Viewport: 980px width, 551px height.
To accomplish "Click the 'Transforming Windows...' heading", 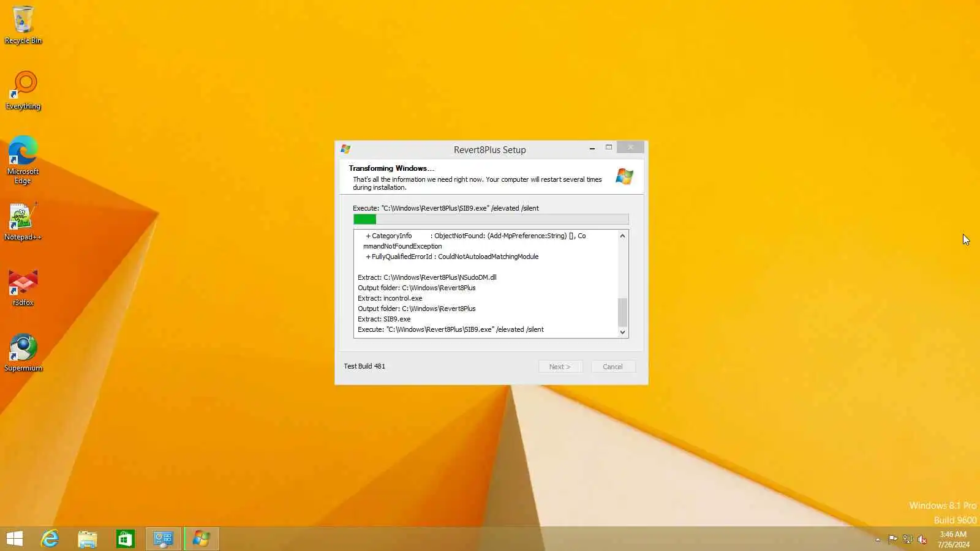I will pos(391,168).
